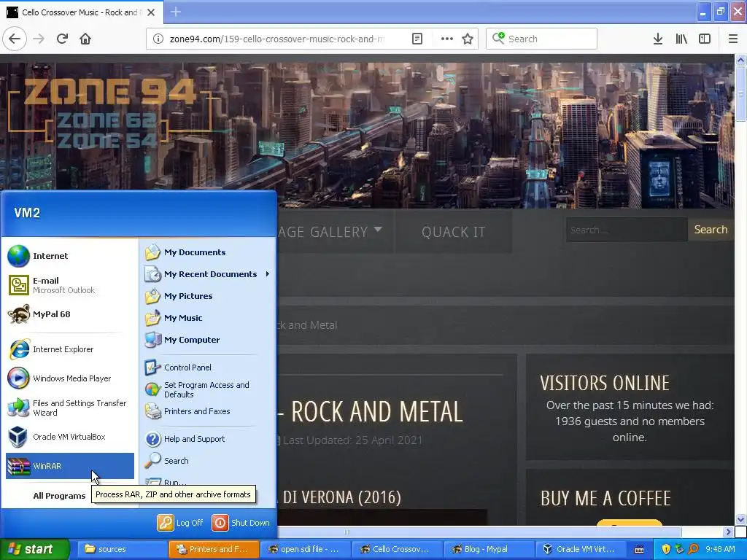The width and height of the screenshot is (747, 560).
Task: Click the vertical scrollbar down arrow
Action: (x=740, y=519)
